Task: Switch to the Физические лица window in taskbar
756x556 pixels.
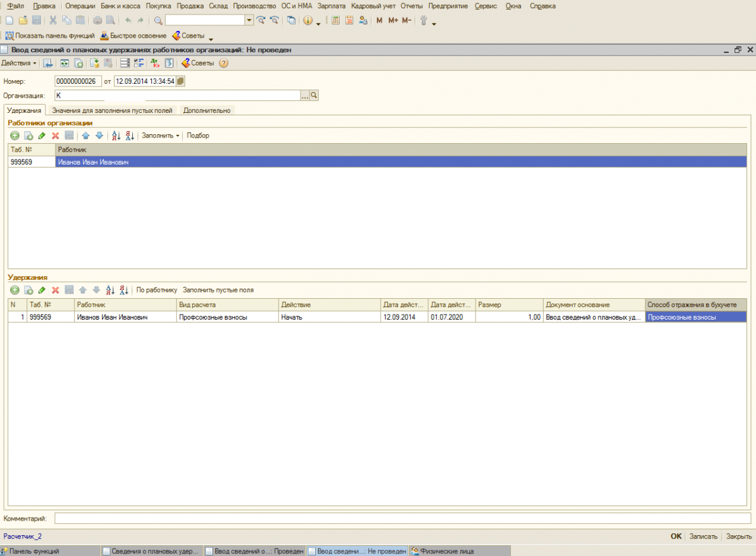Action: (x=447, y=551)
